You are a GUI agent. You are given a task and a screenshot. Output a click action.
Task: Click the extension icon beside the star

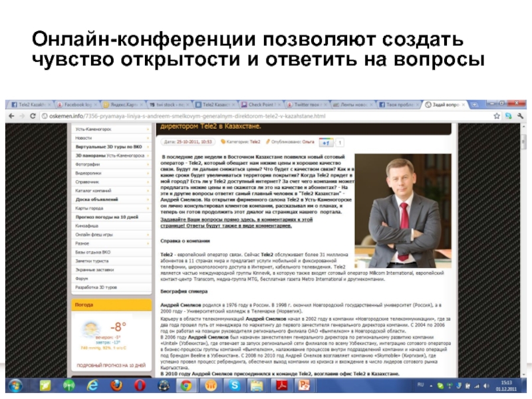tap(508, 116)
